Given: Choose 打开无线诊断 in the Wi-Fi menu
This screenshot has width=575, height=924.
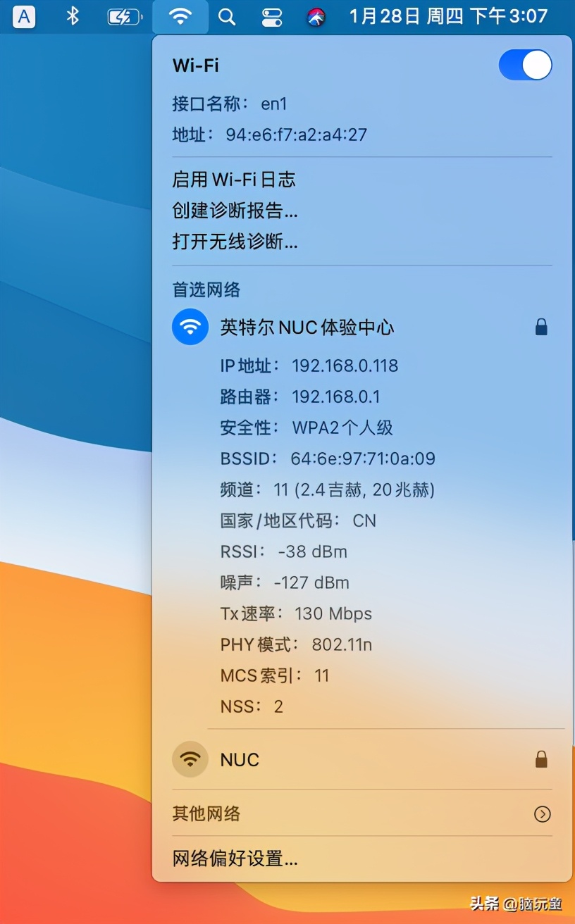Looking at the screenshot, I should pyautogui.click(x=235, y=242).
